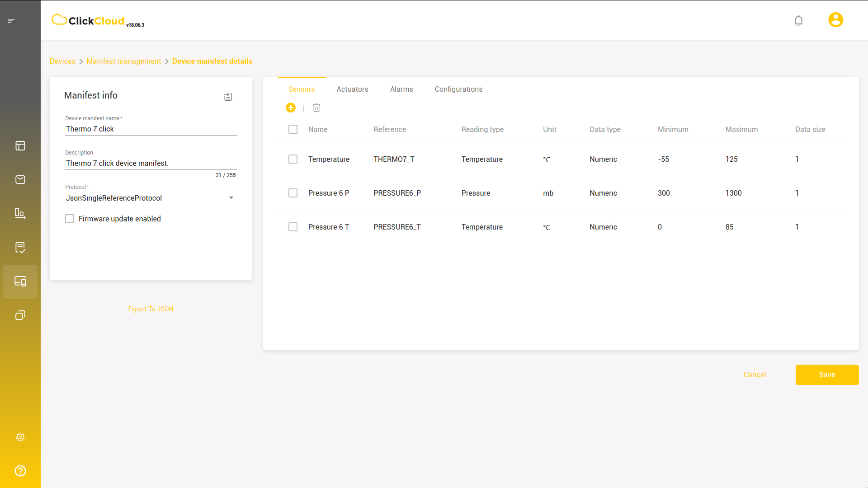Go to Devices breadcrumb
868x488 pixels.
click(x=62, y=61)
